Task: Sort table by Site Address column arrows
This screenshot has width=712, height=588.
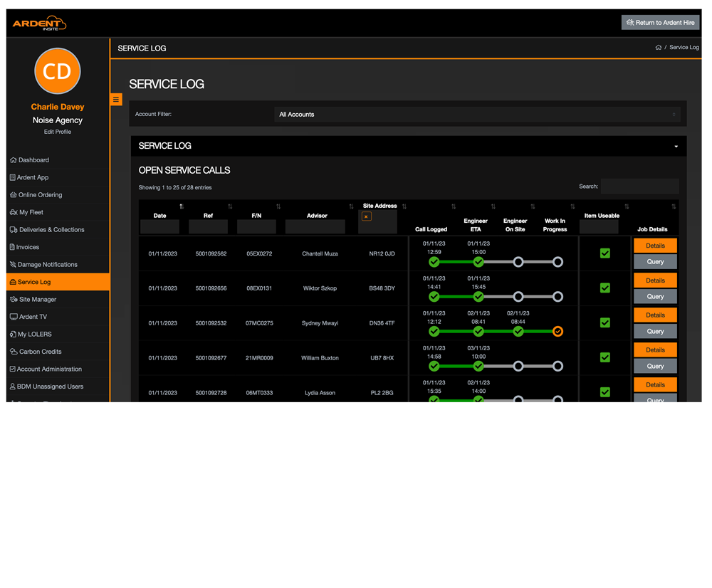Action: click(404, 206)
